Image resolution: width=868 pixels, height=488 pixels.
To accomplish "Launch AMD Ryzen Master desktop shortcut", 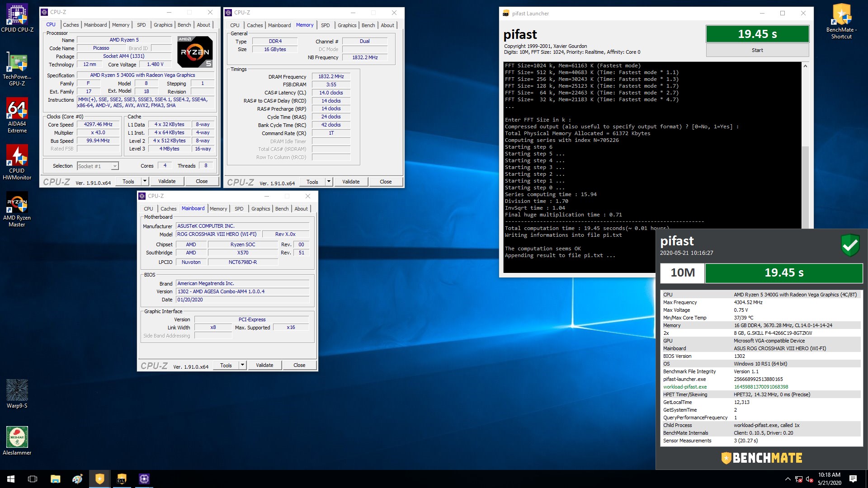I will coord(17,209).
